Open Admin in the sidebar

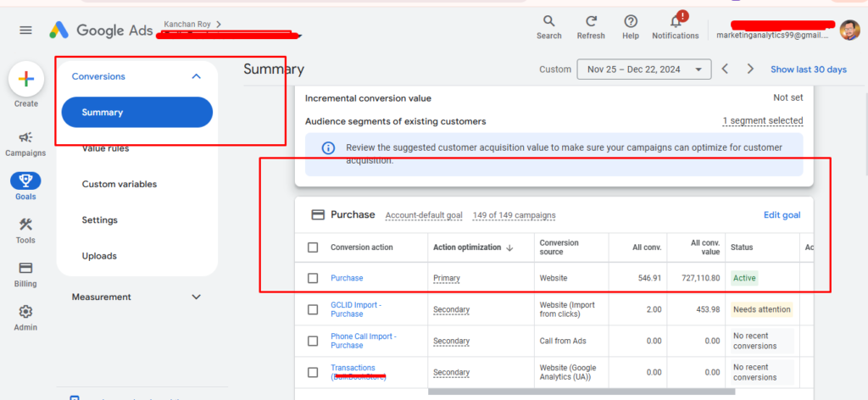coord(26,318)
